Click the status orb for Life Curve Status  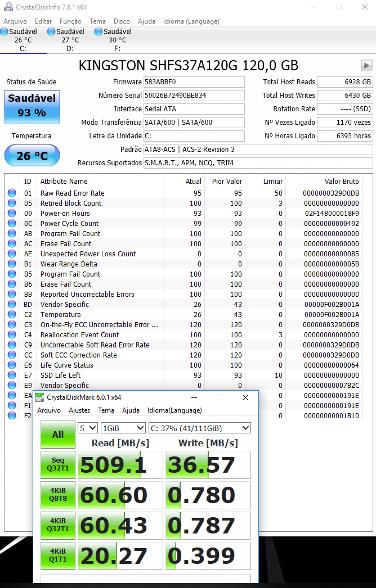pyautogui.click(x=12, y=365)
